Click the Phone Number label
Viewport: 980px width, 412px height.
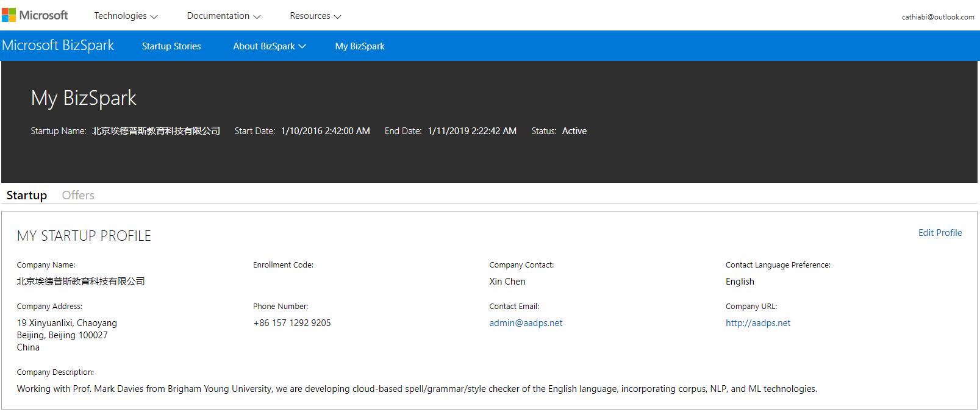point(281,307)
